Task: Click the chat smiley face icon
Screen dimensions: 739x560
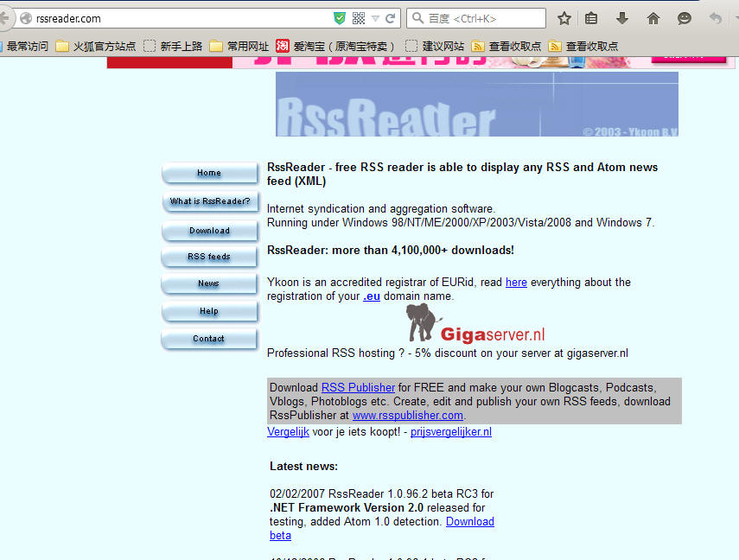Action: pyautogui.click(x=685, y=18)
